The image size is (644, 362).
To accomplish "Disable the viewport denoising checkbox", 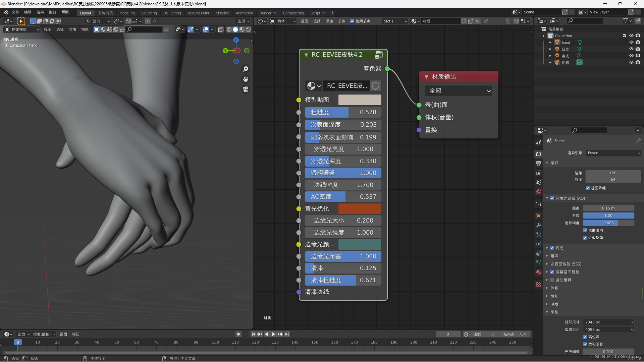I will tap(587, 188).
